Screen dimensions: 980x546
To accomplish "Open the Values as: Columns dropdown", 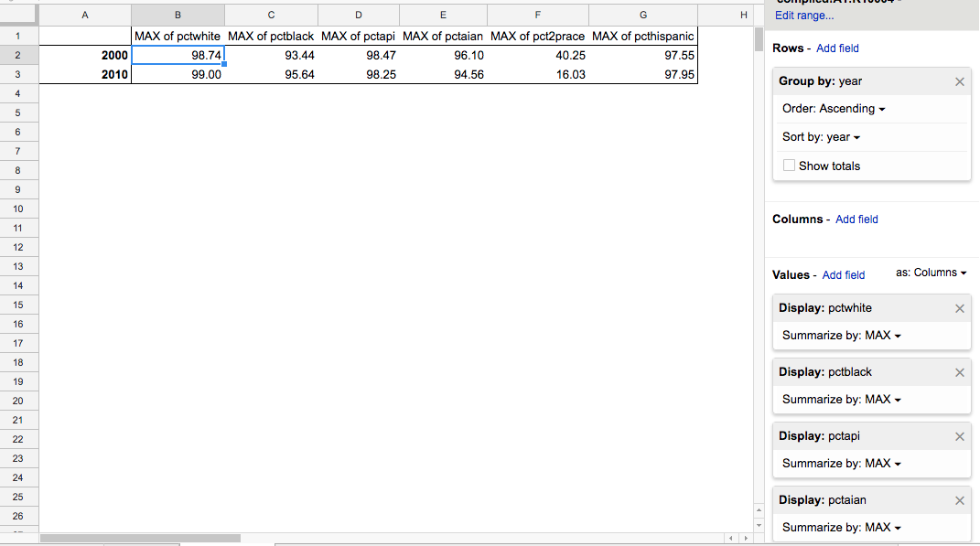I will (x=932, y=273).
